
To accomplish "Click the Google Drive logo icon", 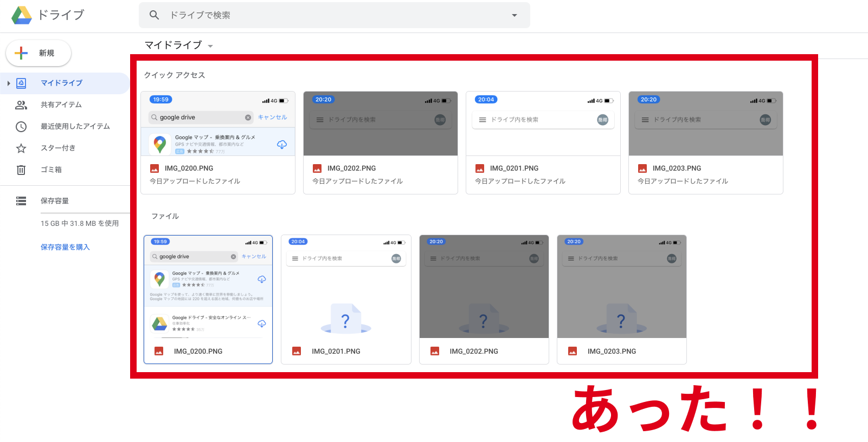I will [x=22, y=15].
